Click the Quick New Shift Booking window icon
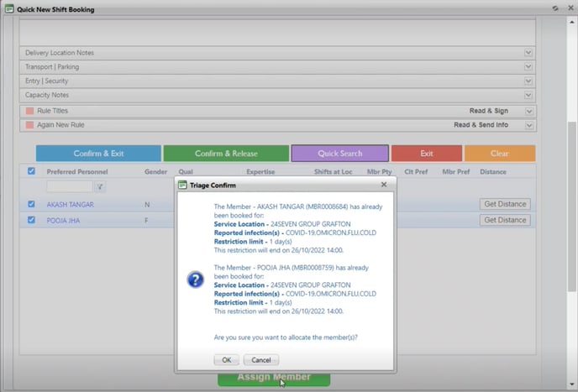The height and width of the screenshot is (392, 578). tap(8, 9)
